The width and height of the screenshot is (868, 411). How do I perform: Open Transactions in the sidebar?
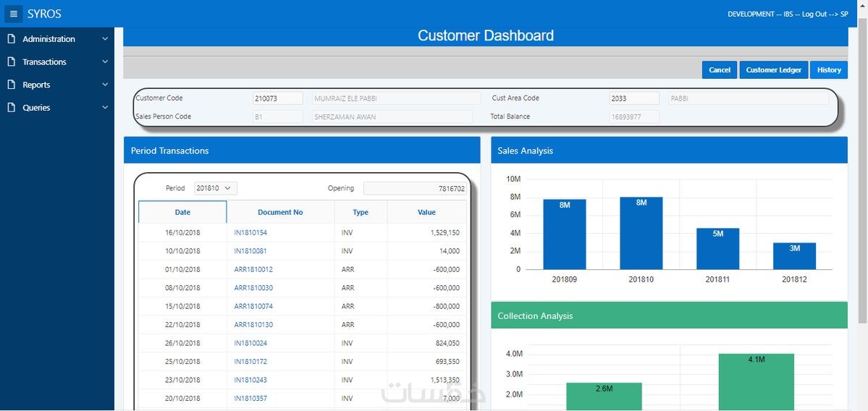point(44,62)
